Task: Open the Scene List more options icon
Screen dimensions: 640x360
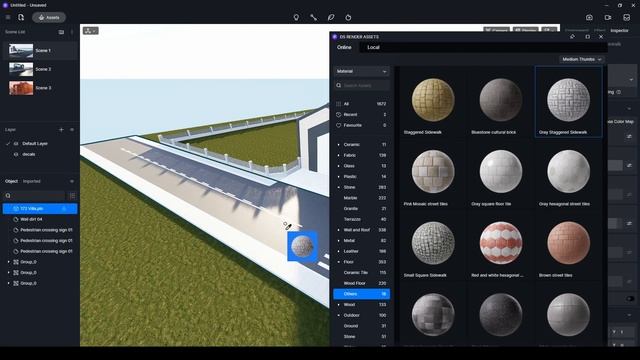Action: [72, 32]
